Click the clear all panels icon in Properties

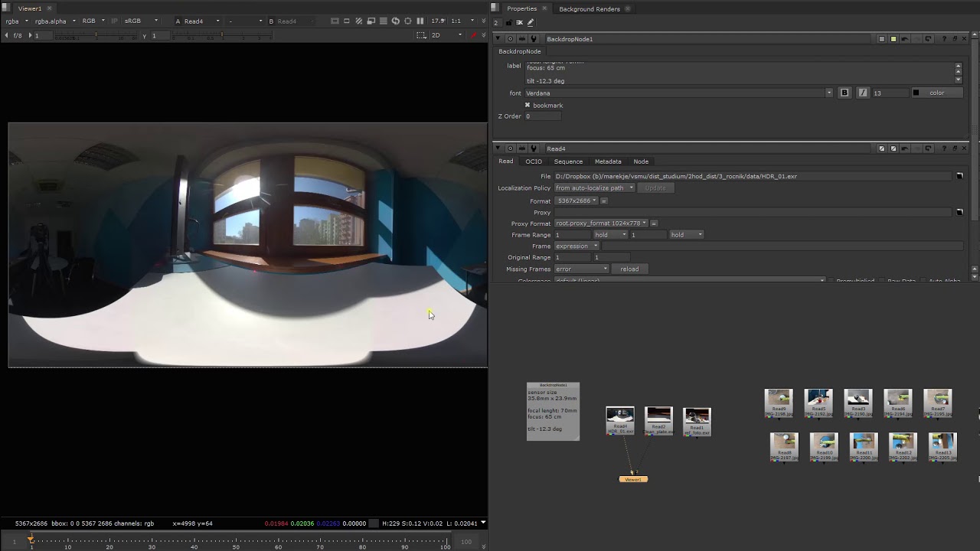click(x=519, y=23)
